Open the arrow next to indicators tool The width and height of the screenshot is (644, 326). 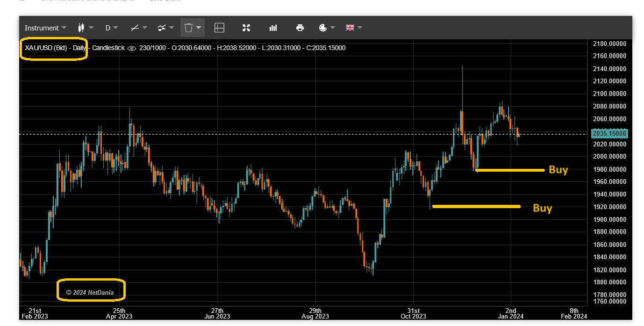(x=172, y=28)
